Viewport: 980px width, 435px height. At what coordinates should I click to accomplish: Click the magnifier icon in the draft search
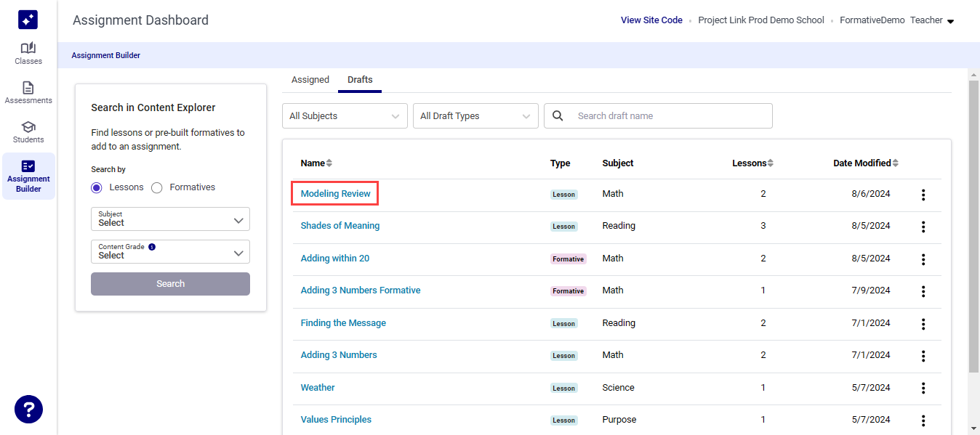coord(557,115)
